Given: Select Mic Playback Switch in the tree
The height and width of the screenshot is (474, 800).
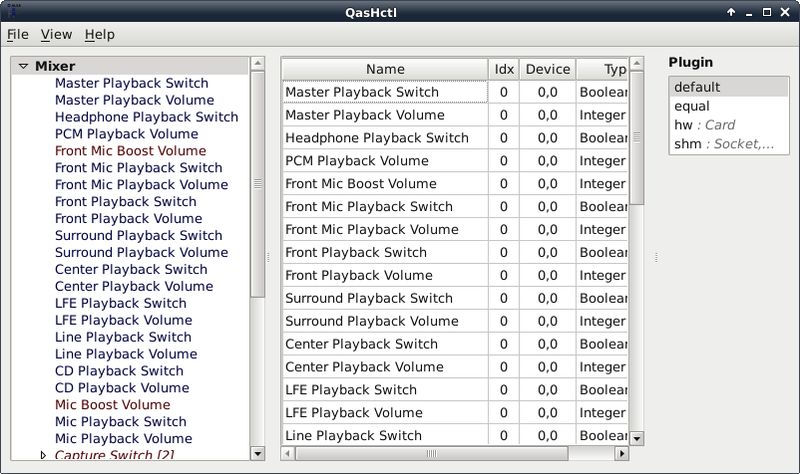Looking at the screenshot, I should (x=121, y=421).
